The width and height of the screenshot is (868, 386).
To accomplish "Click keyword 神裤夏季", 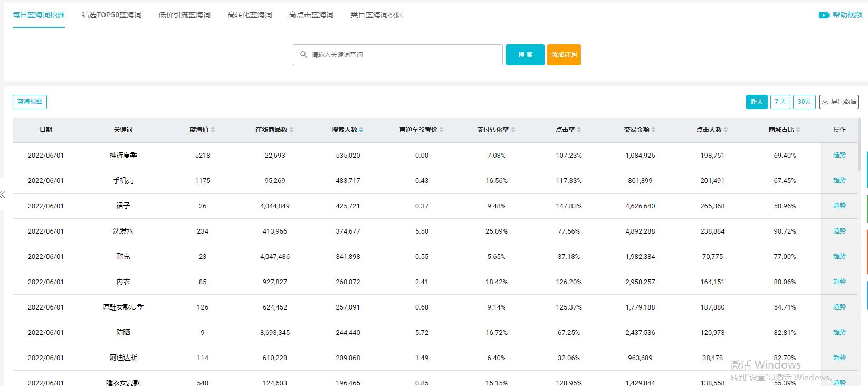I will [x=123, y=156].
